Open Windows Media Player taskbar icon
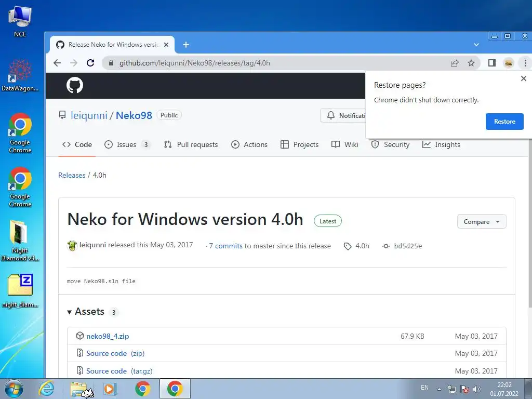The image size is (532, 399). (110, 389)
